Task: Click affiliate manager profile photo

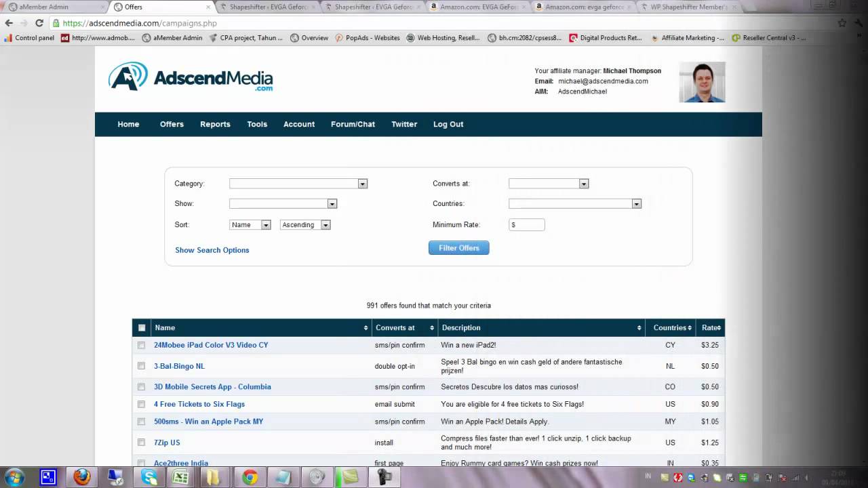Action: coord(702,82)
